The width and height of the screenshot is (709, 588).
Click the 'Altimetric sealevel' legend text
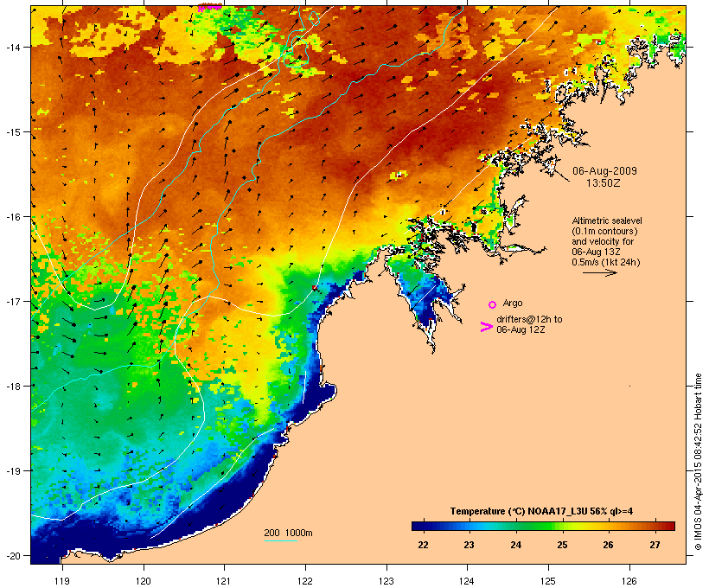coord(607,220)
